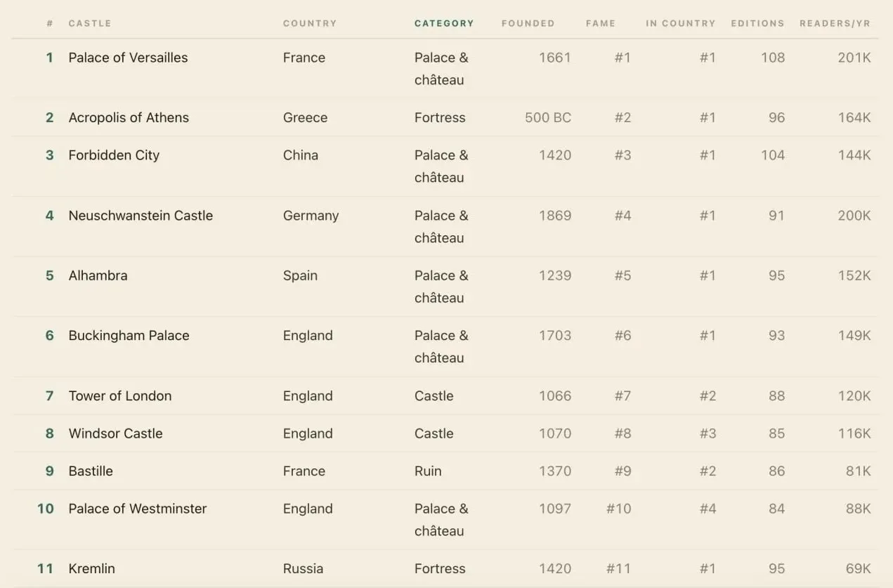This screenshot has width=893, height=588.
Task: Click the Bastille castle name
Action: pyautogui.click(x=91, y=471)
